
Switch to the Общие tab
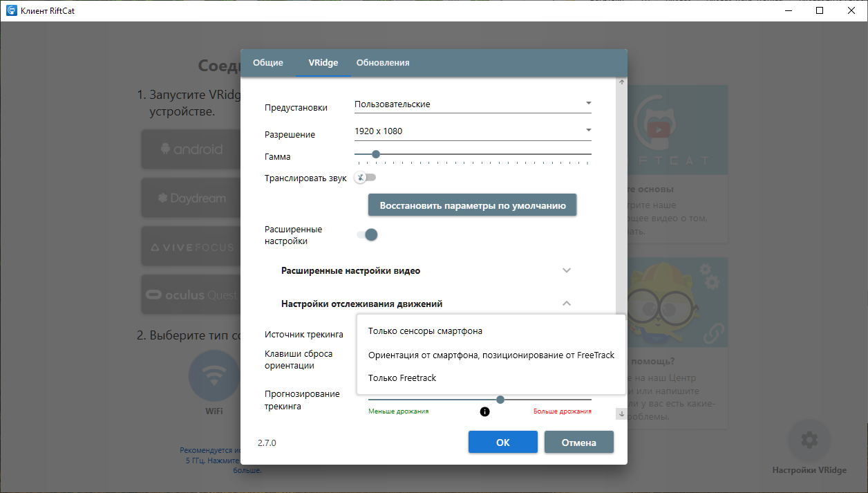tap(268, 63)
